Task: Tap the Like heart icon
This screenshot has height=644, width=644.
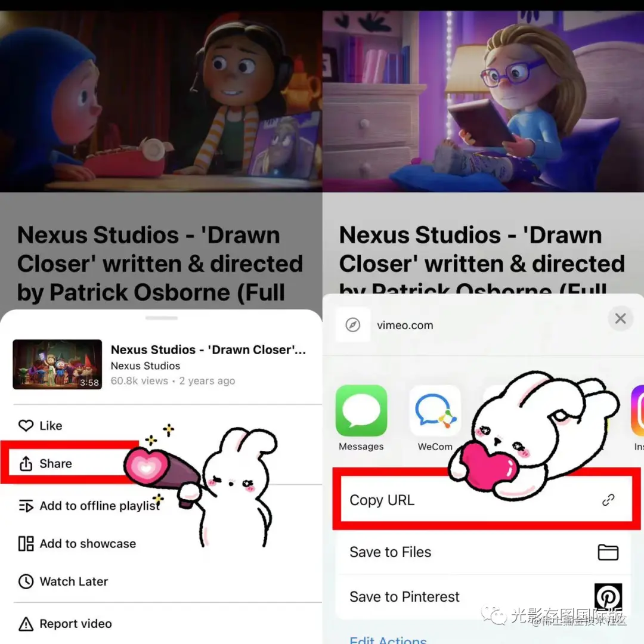Action: pyautogui.click(x=26, y=426)
